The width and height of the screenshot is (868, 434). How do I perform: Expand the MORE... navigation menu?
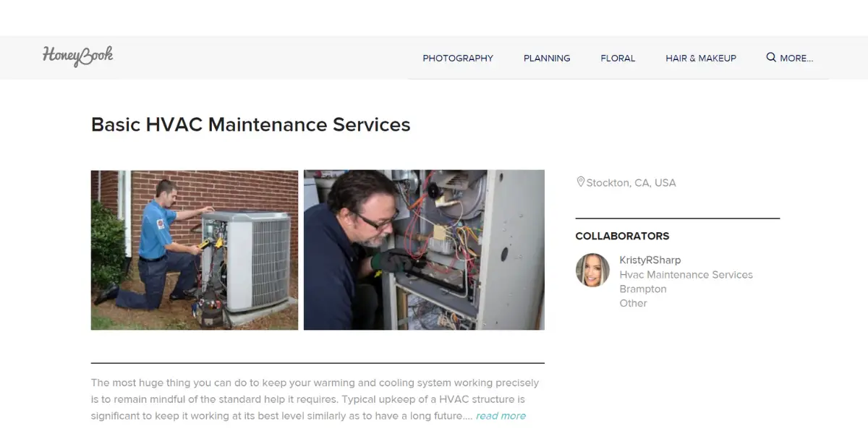pos(796,58)
